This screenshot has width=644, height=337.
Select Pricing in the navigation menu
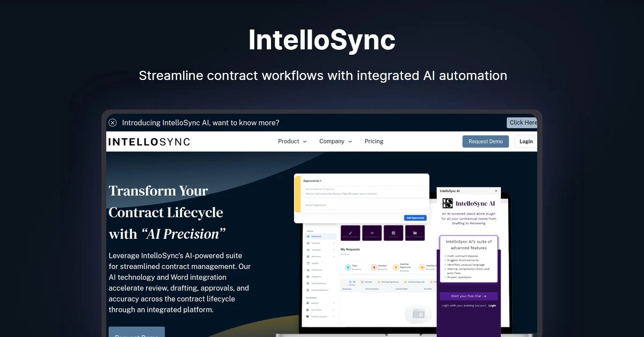374,141
